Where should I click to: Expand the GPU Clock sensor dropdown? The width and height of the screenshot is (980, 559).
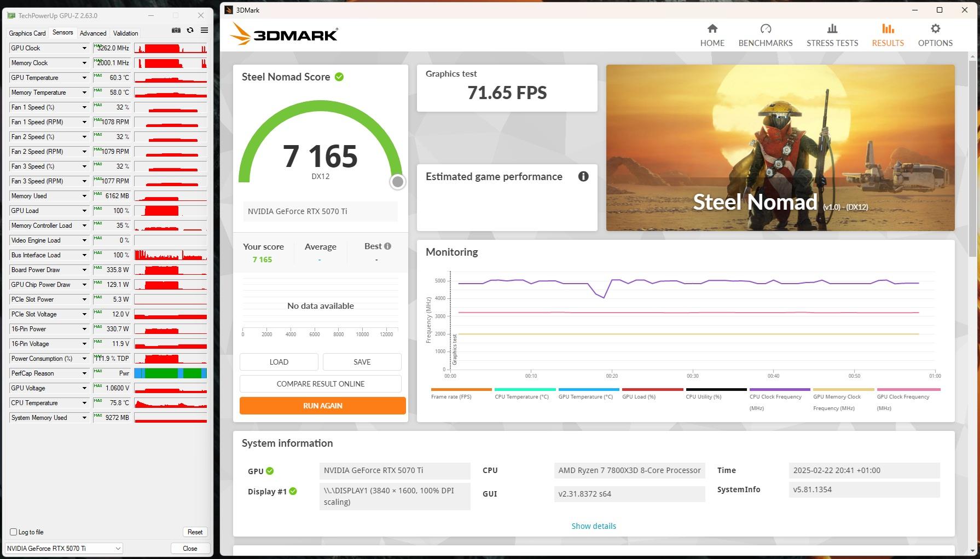84,48
